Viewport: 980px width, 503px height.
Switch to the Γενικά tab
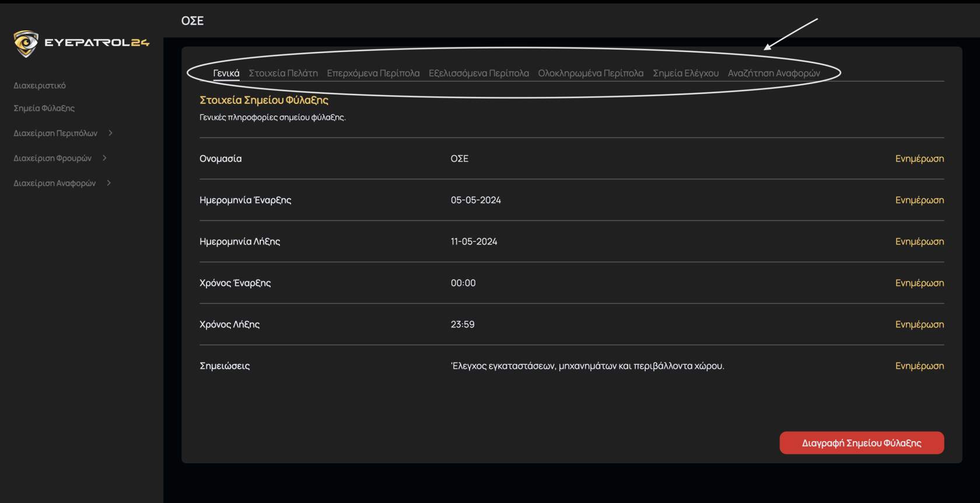(x=226, y=74)
